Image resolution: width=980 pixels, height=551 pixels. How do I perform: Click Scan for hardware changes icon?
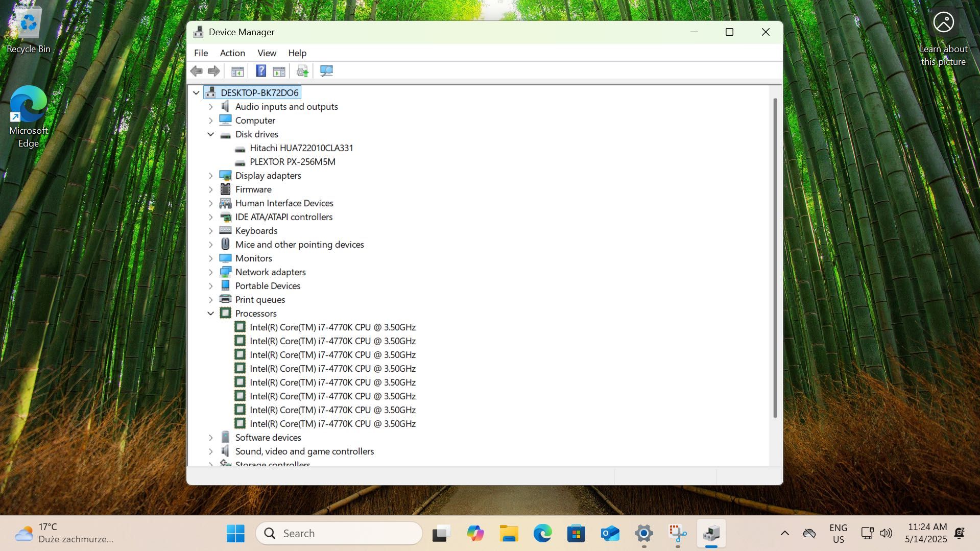pos(326,71)
